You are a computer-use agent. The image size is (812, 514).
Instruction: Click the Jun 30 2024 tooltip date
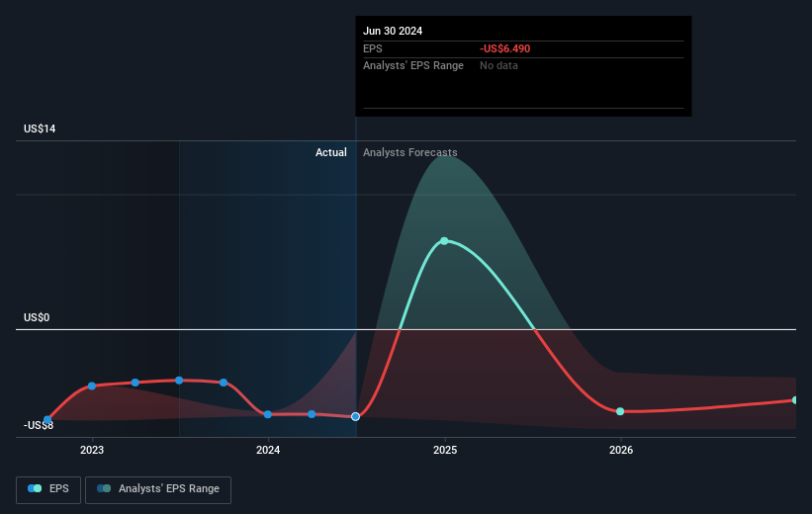pos(393,31)
